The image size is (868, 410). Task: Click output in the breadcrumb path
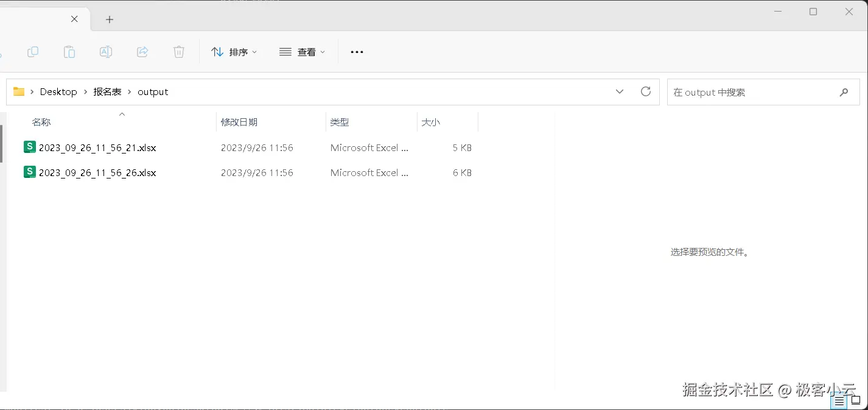[x=153, y=91]
